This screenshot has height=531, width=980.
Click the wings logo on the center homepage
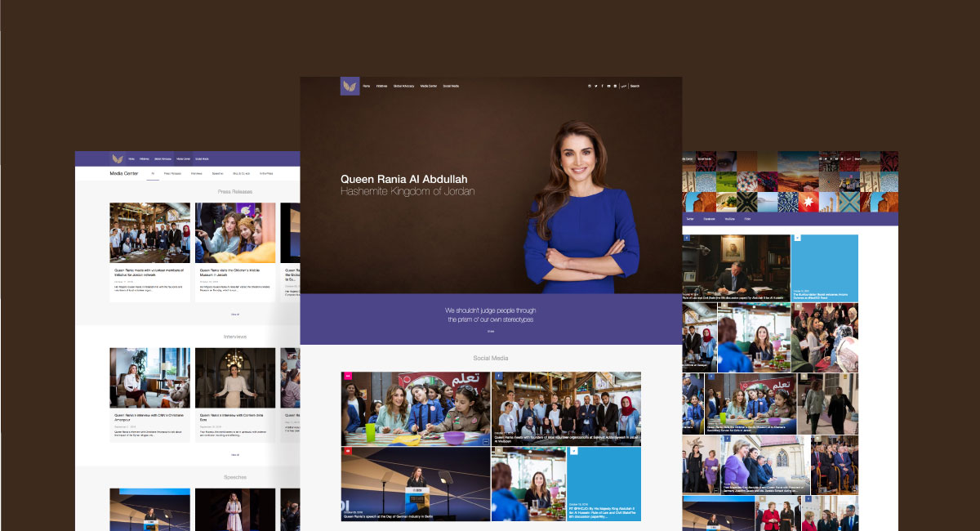350,86
